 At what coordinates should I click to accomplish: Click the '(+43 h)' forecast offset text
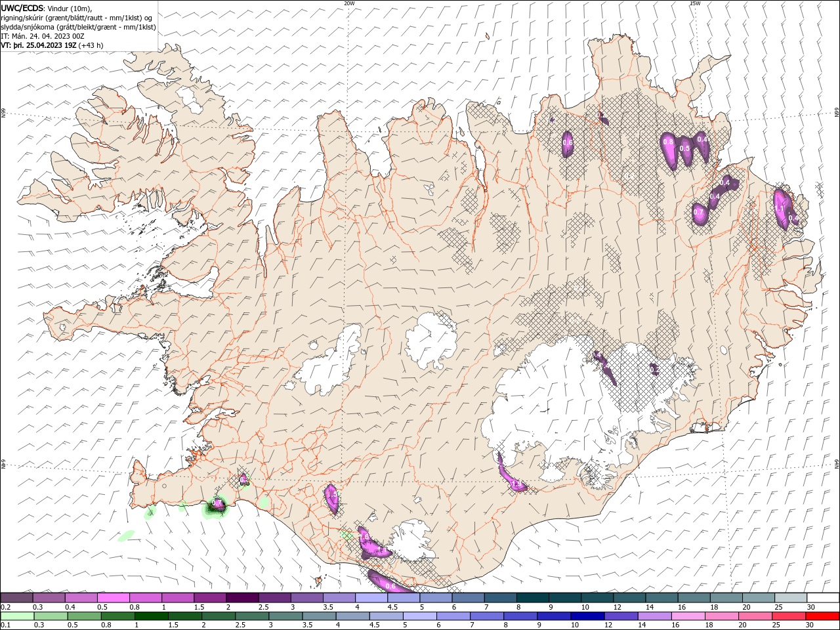(x=91, y=45)
